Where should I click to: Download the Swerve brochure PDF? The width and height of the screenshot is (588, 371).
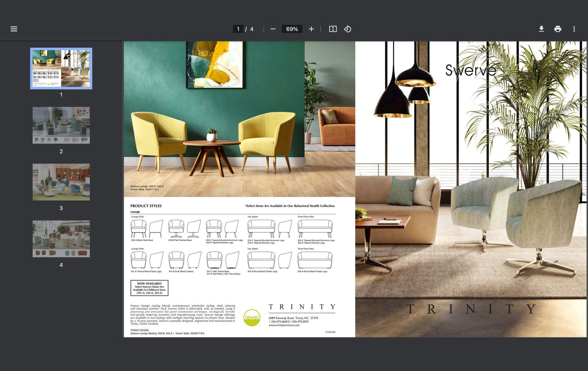[541, 29]
